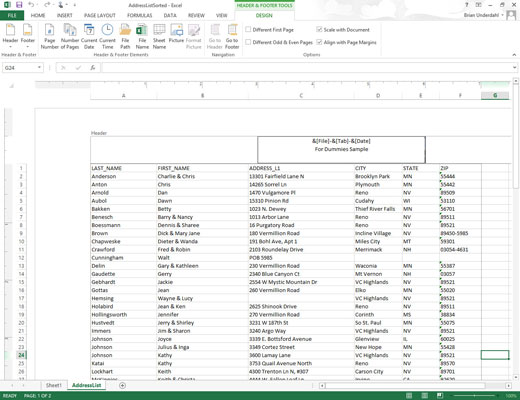The height and width of the screenshot is (400, 520).
Task: Open the Header presets dropdown
Action: [10, 36]
